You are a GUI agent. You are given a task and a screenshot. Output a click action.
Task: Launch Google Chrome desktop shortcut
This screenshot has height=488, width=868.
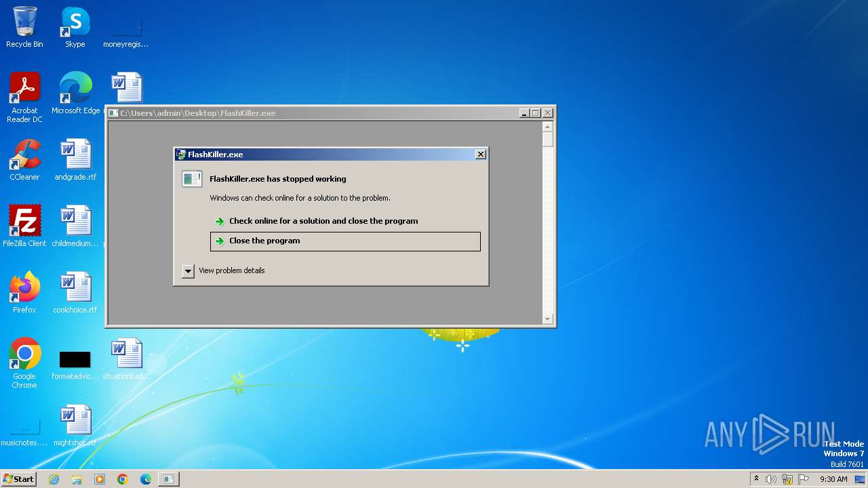24,363
